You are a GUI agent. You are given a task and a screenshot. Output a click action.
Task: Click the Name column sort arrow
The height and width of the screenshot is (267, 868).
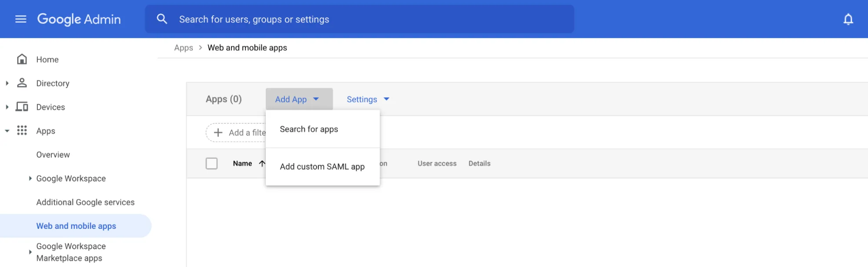pyautogui.click(x=262, y=164)
